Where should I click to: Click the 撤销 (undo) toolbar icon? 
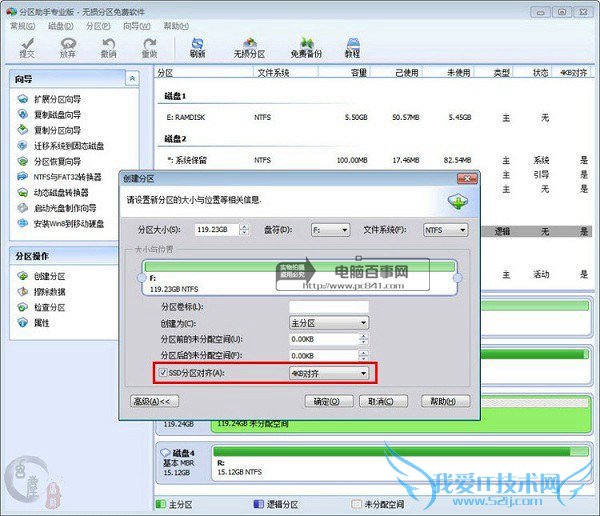109,48
